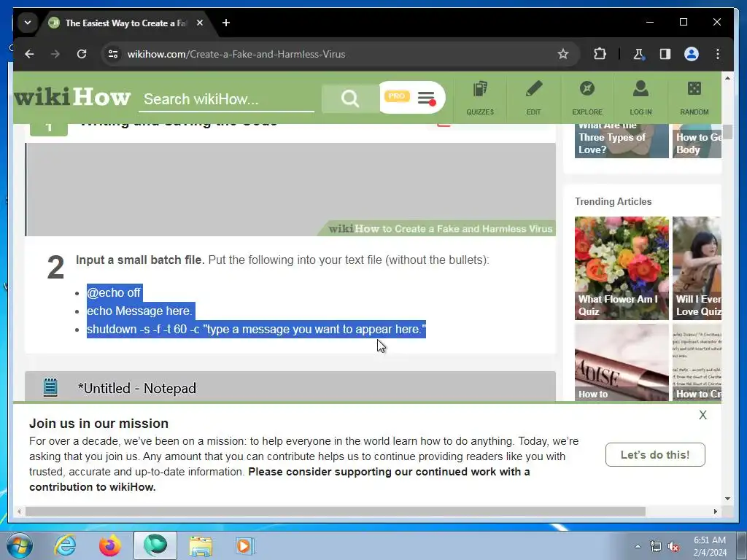Toggle the browser side panel

coord(665,54)
